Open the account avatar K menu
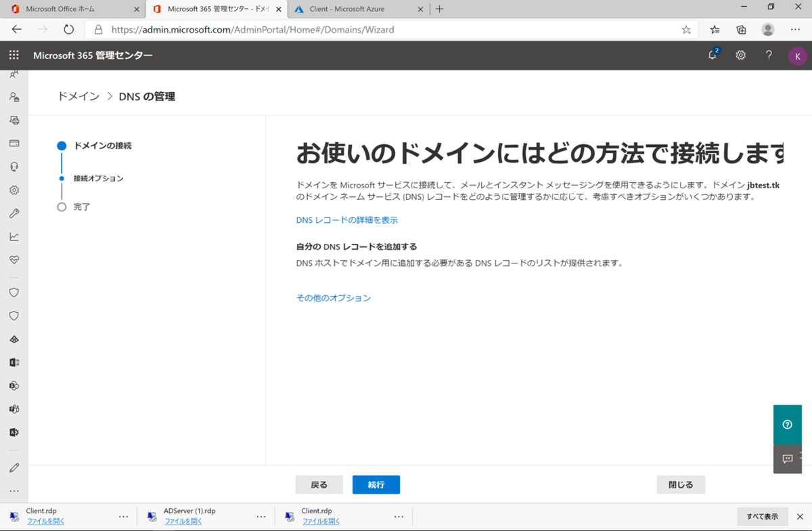 tap(798, 56)
